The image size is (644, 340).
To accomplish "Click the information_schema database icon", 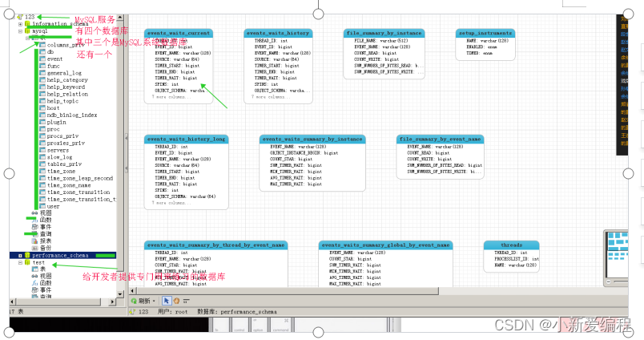I will (27, 24).
